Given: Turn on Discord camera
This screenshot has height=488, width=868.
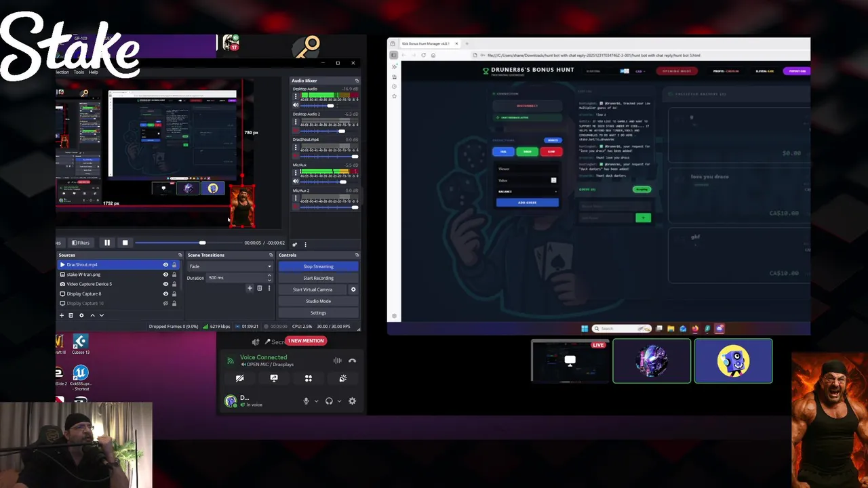Looking at the screenshot, I should 239,378.
